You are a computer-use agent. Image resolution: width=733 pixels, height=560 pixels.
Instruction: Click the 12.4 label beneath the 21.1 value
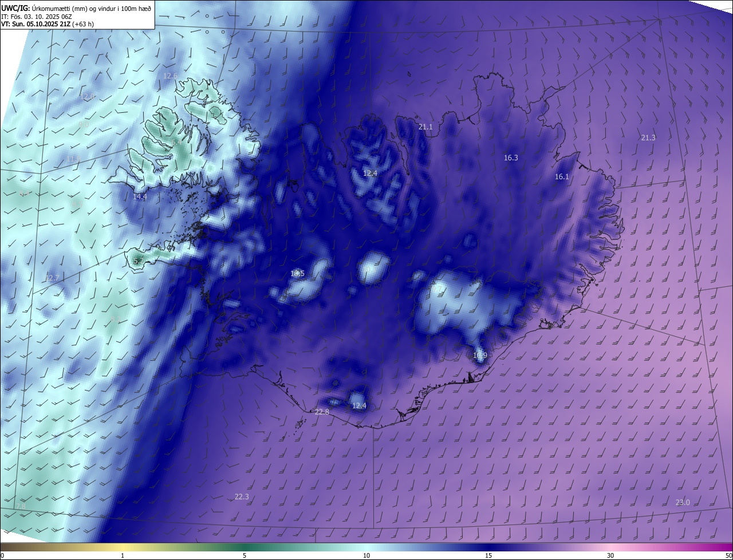(370, 173)
